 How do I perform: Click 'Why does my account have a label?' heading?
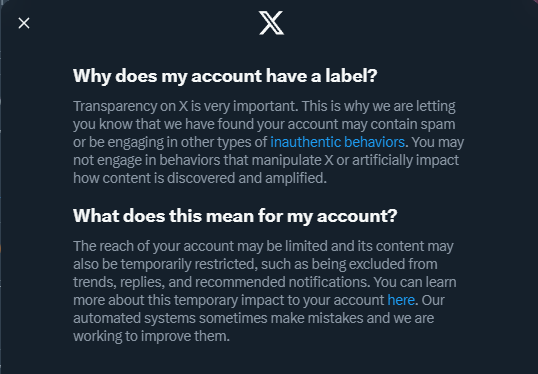[x=225, y=76]
